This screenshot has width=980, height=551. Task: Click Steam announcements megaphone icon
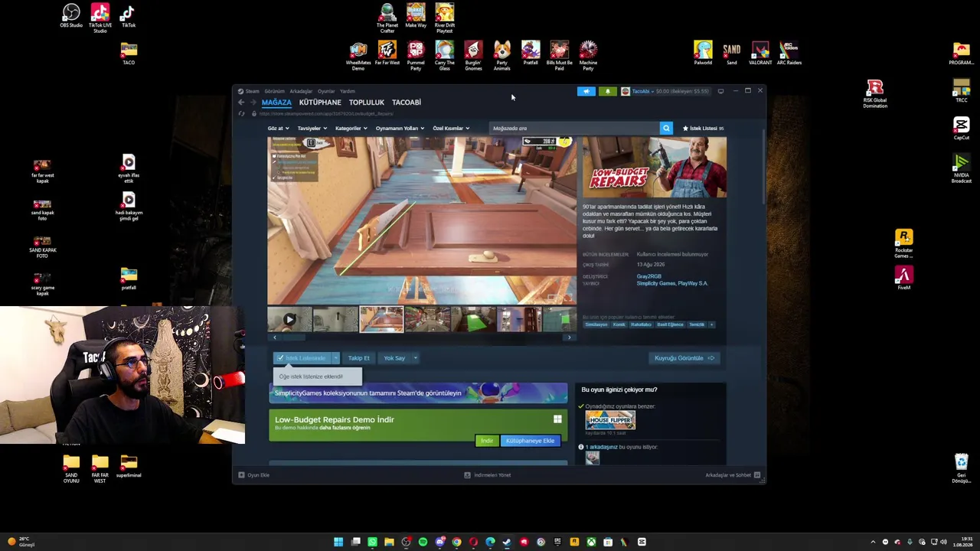point(586,91)
